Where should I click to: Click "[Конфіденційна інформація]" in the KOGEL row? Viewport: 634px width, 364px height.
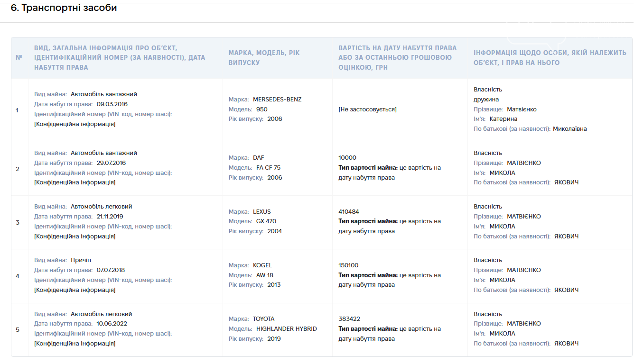tap(75, 290)
